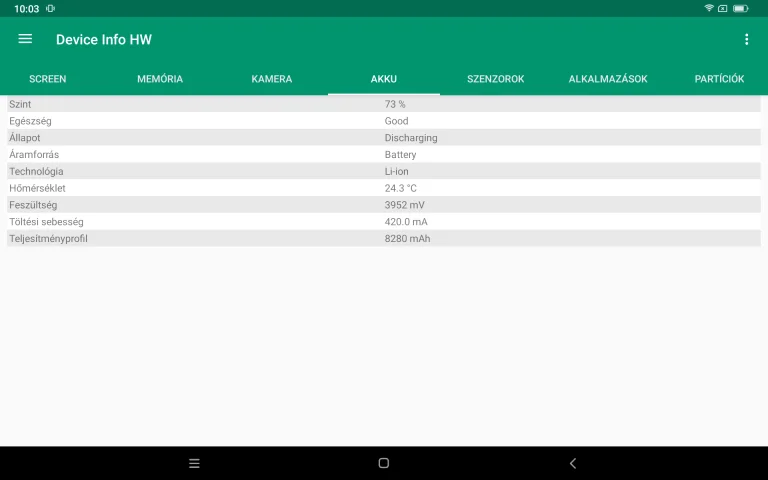Click the Discharging status value
The image size is (768, 480).
point(411,138)
